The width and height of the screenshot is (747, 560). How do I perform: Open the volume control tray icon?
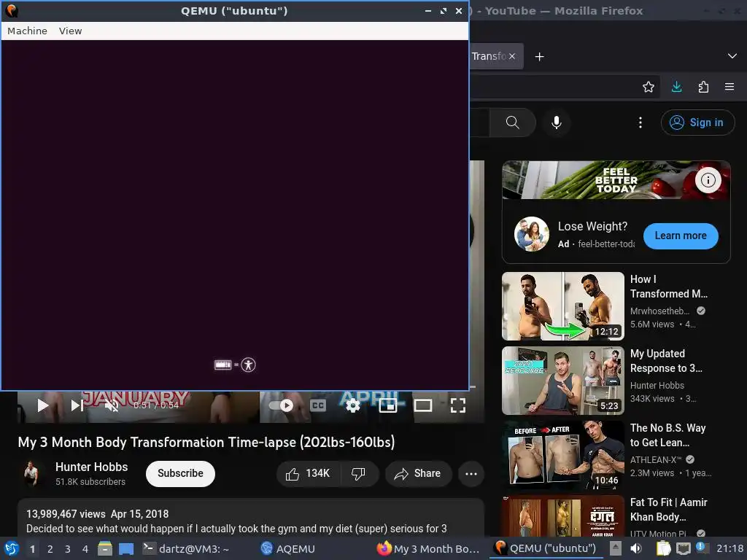coord(636,548)
